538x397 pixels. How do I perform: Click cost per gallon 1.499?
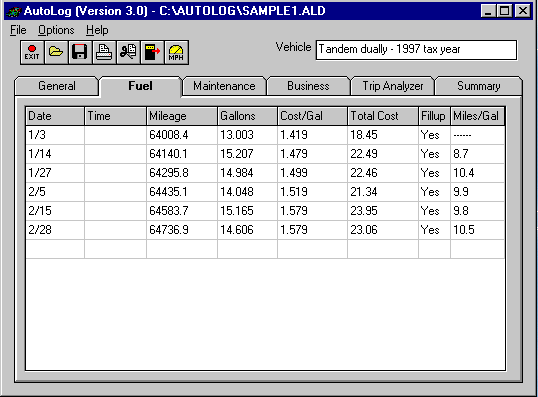tap(312, 173)
